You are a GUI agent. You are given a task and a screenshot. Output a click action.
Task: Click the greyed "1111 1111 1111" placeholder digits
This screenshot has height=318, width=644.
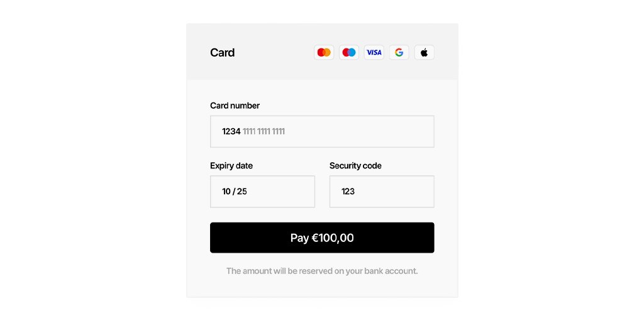264,131
